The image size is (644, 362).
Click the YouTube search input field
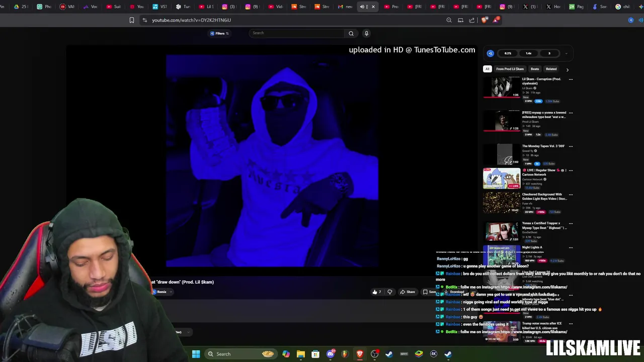(297, 33)
